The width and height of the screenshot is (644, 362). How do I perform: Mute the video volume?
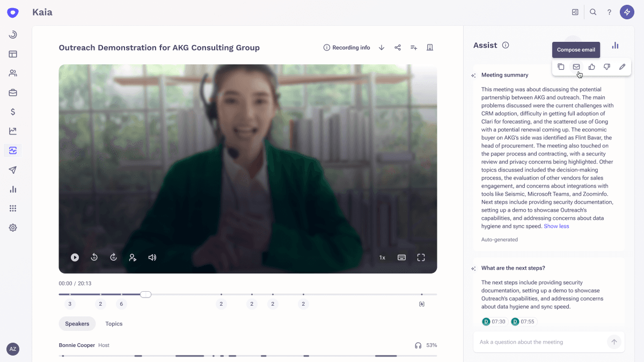tap(152, 257)
